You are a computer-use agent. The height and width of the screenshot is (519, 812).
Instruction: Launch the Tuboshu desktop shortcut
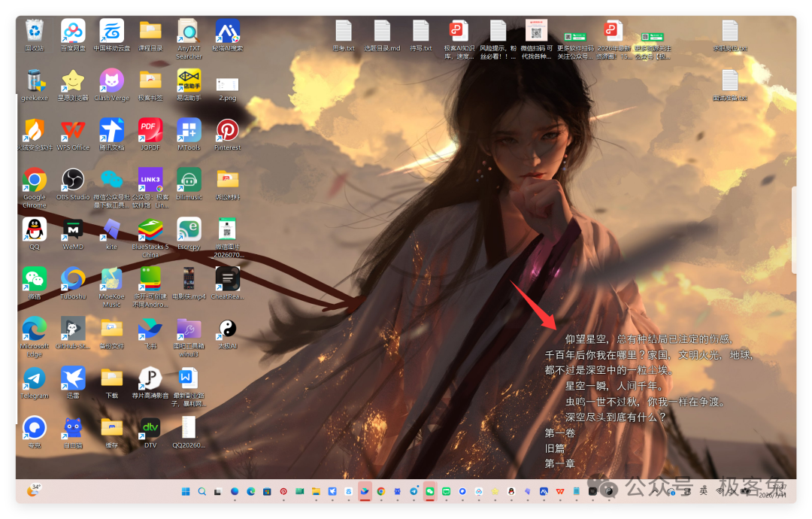coord(73,284)
